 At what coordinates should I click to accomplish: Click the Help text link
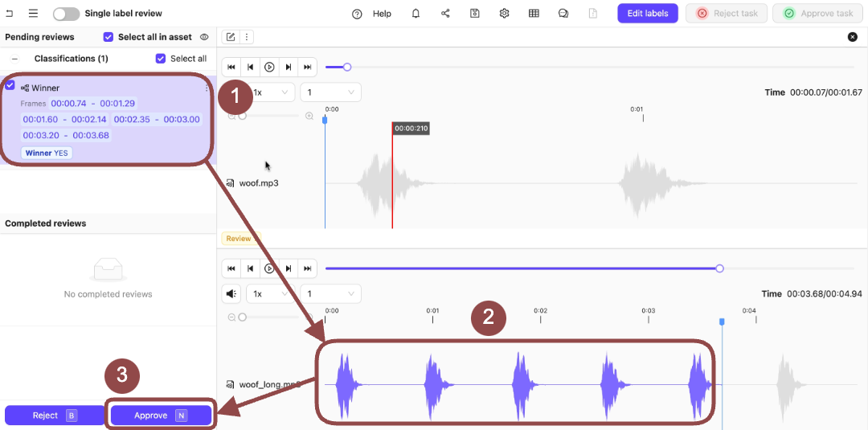(x=382, y=14)
